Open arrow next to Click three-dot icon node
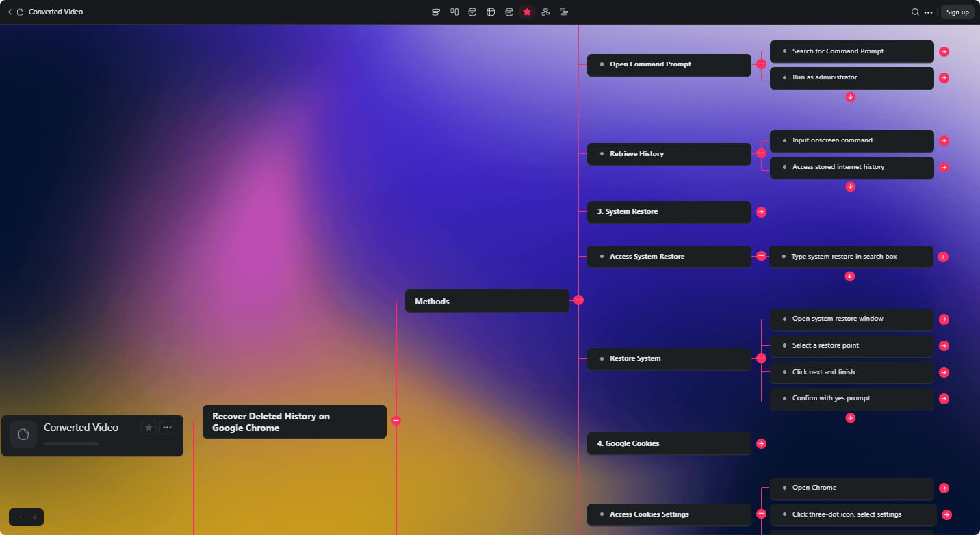The width and height of the screenshot is (980, 535). (946, 514)
